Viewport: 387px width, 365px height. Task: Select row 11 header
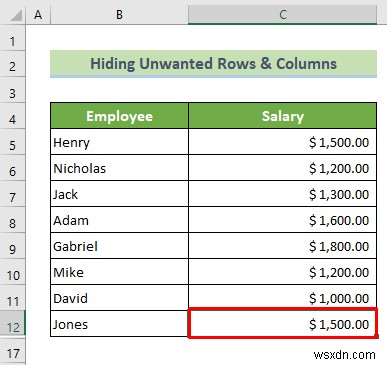pos(12,298)
